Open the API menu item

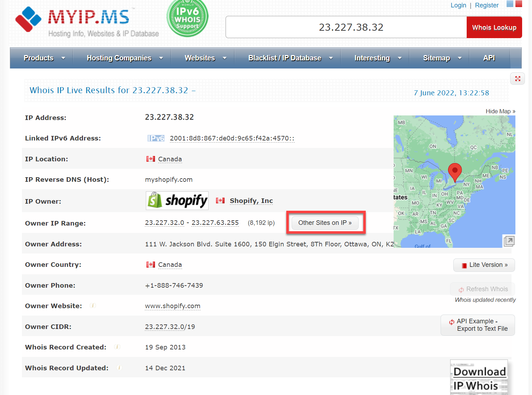point(489,58)
